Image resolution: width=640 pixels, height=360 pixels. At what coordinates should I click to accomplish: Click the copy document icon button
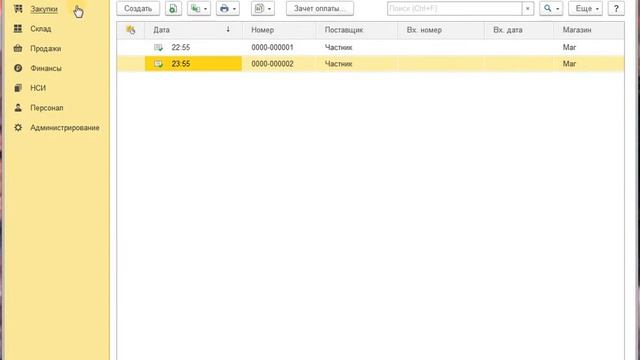click(173, 9)
